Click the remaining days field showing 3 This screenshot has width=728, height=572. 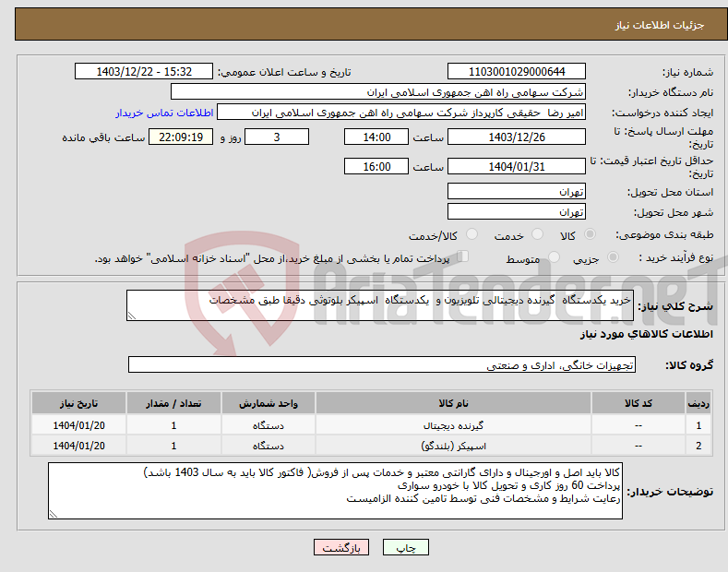point(277,137)
